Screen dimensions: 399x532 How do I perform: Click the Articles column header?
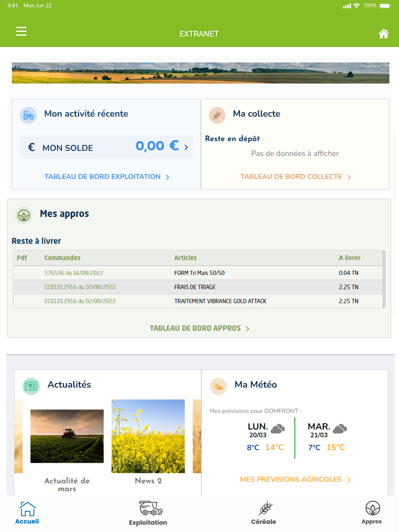pyautogui.click(x=186, y=258)
